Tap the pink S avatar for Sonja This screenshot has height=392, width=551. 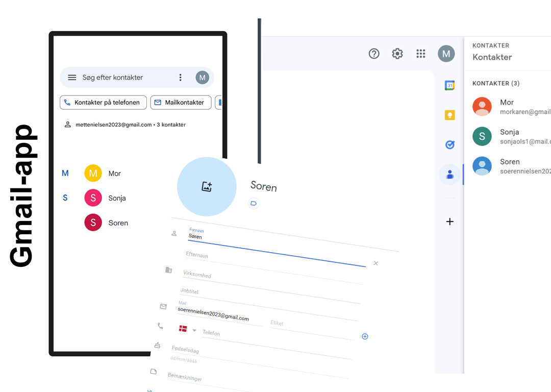93,198
